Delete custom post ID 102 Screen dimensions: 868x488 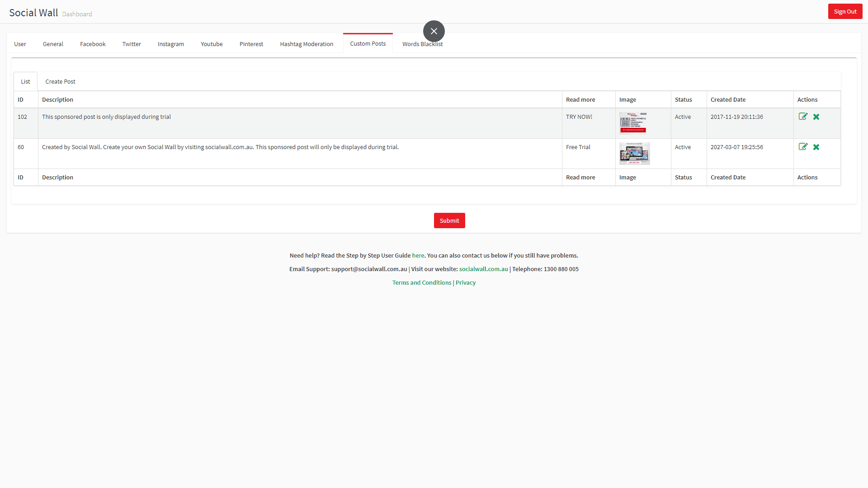click(816, 117)
